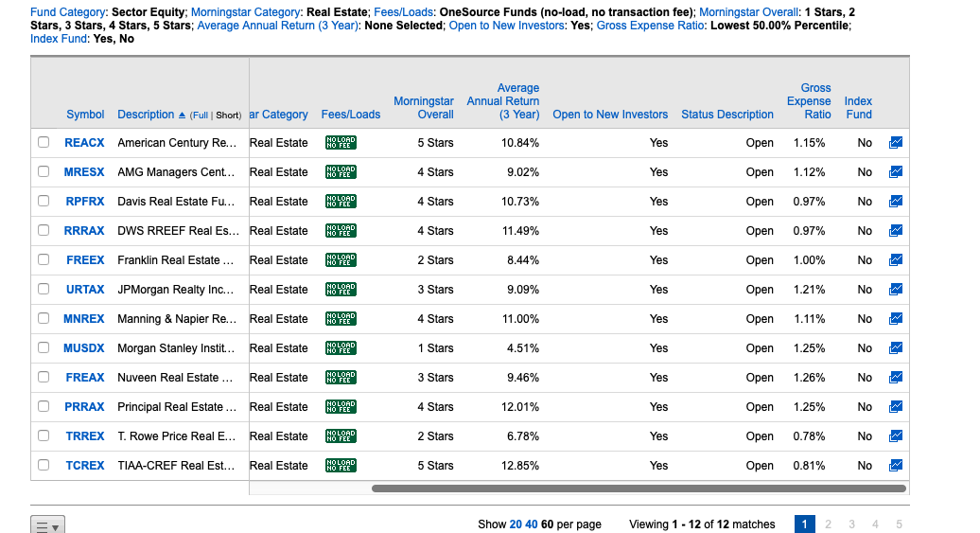Image resolution: width=980 pixels, height=533 pixels.
Task: Go to page 1 of results
Action: [x=805, y=524]
